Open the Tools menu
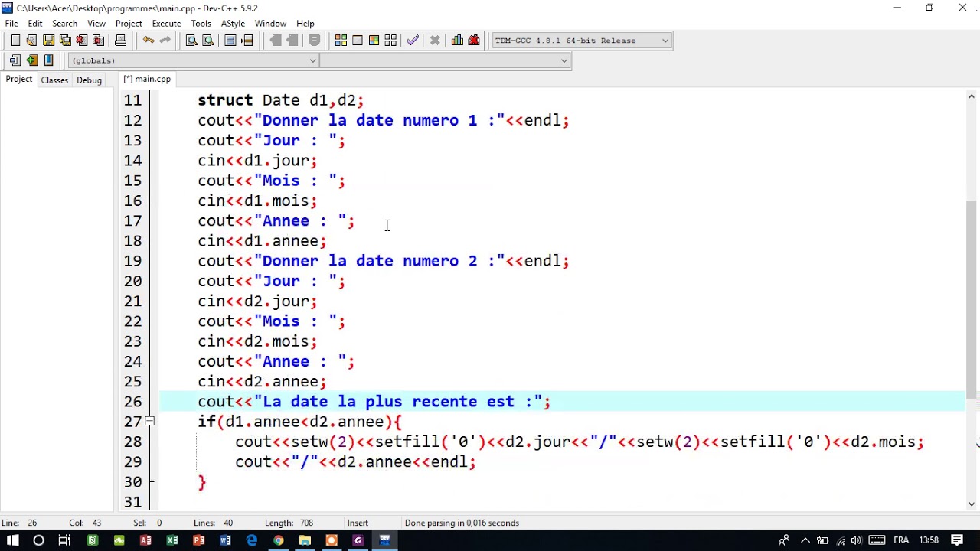Viewport: 980px width, 551px height. click(x=201, y=24)
